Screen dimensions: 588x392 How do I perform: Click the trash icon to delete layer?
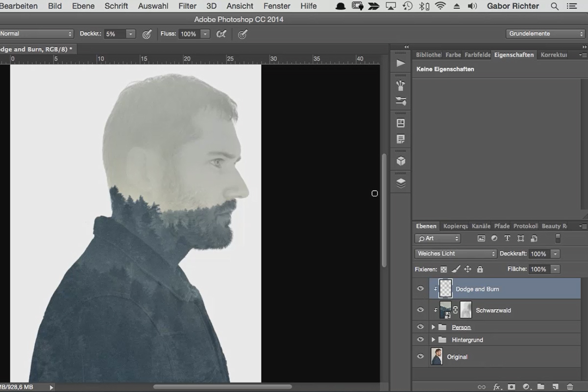pyautogui.click(x=570, y=387)
